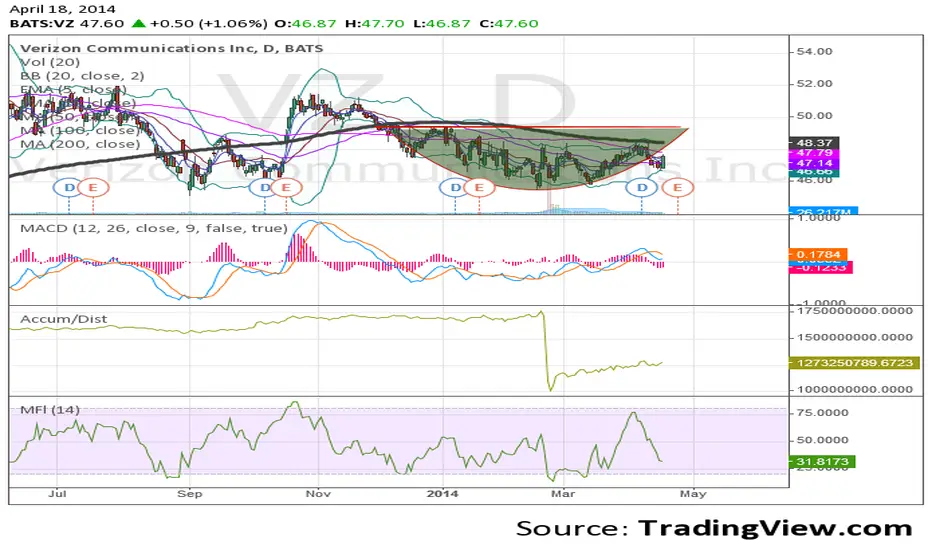Screen dimensions: 932x550
Task: Click the 75.0000 MFI axis label
Action: [823, 413]
